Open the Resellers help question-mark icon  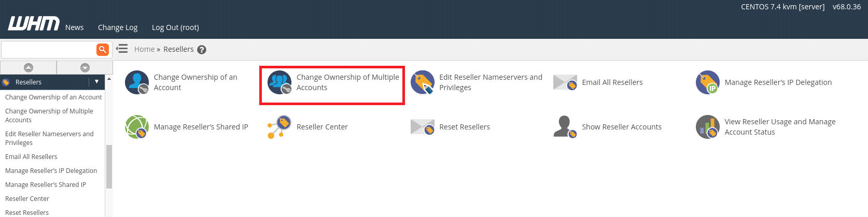(202, 50)
